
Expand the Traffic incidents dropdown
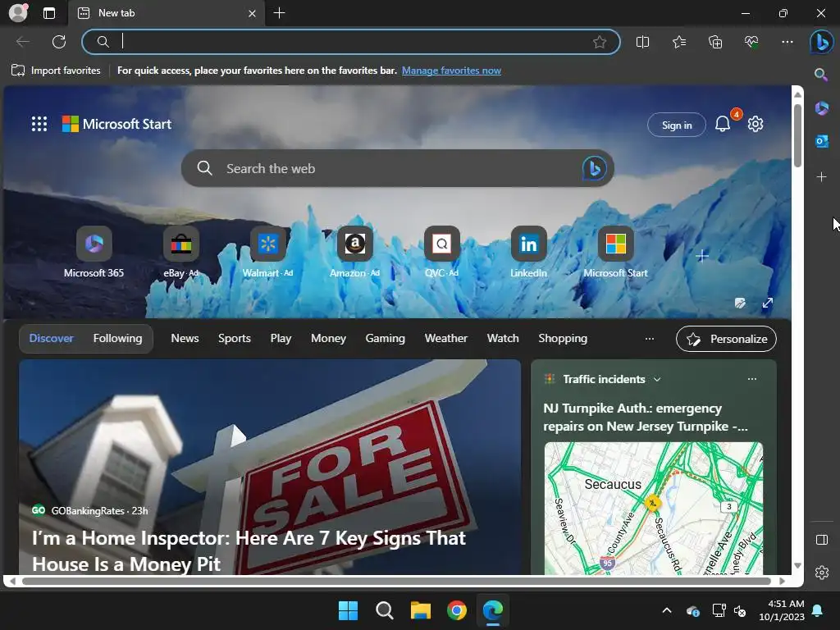click(x=657, y=379)
